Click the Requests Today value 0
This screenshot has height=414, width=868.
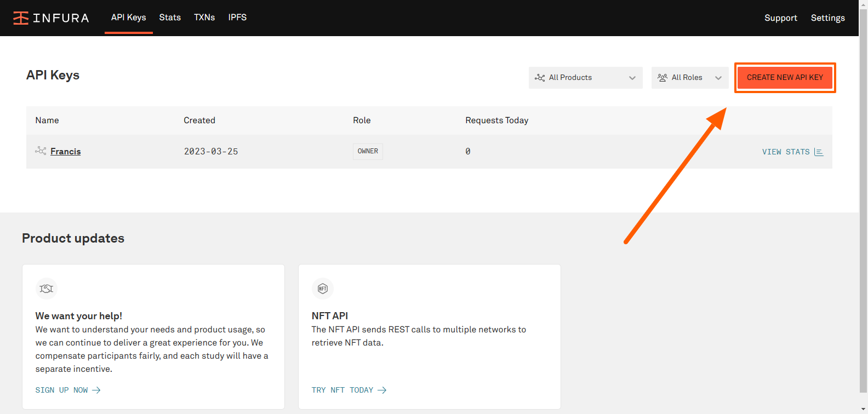point(468,152)
